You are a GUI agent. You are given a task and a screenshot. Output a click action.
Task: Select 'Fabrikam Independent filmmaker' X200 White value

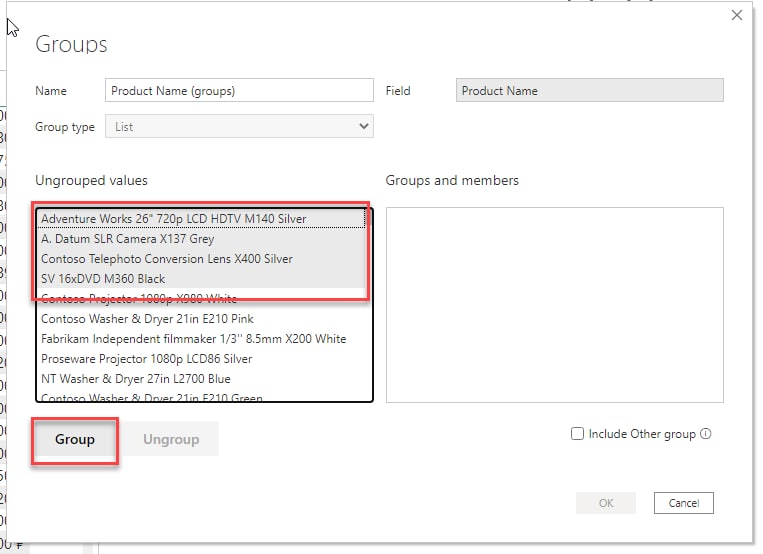click(201, 339)
